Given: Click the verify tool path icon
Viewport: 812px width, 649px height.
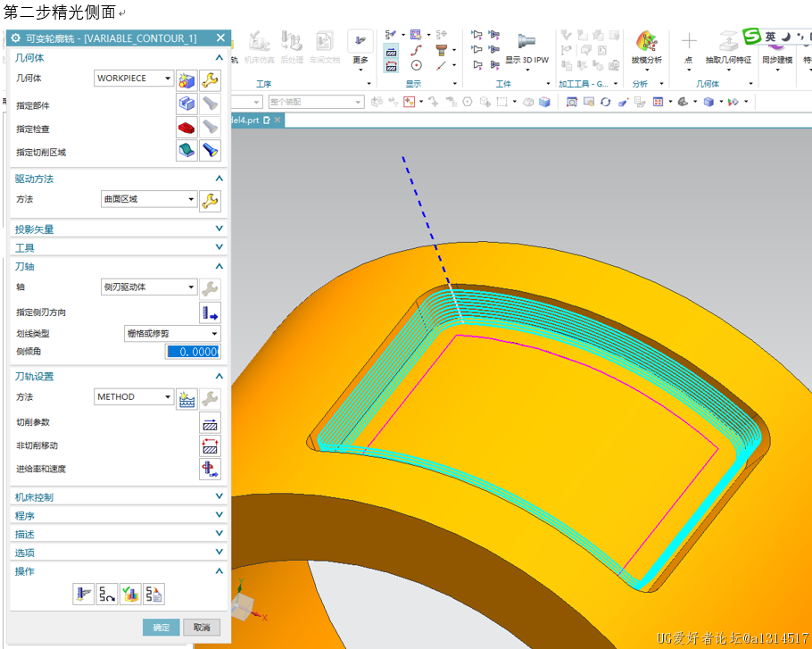Looking at the screenshot, I should pyautogui.click(x=129, y=594).
